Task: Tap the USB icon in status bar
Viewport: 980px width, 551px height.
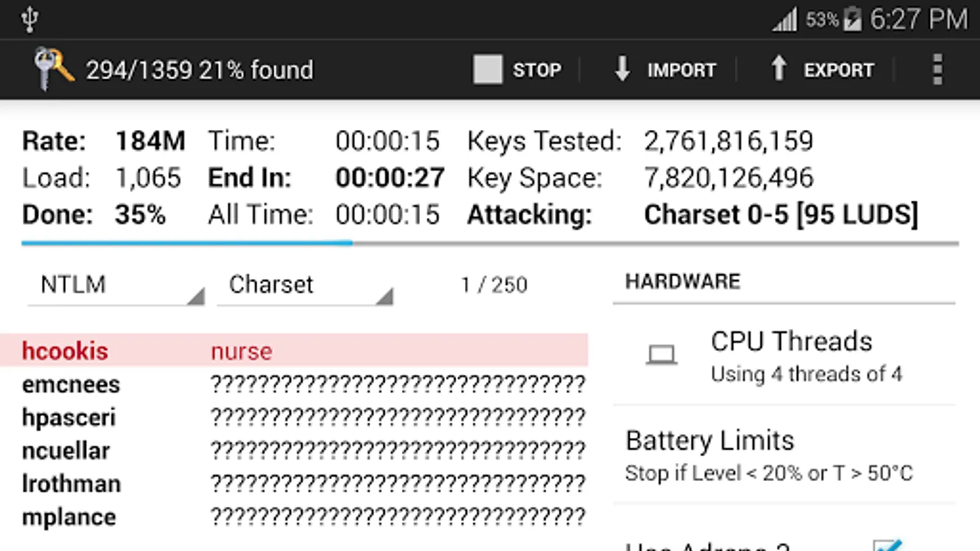Action: point(29,20)
